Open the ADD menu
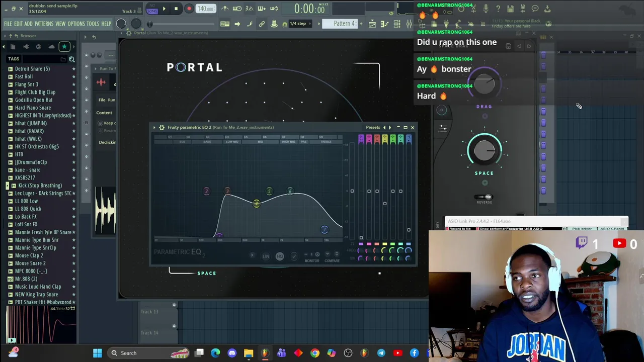This screenshot has width=644, height=362. 28,24
